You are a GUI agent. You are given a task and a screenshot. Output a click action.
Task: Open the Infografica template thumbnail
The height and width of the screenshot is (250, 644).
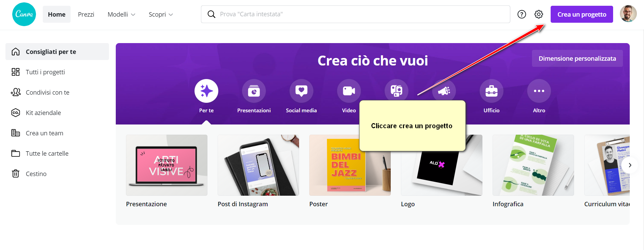(x=533, y=165)
